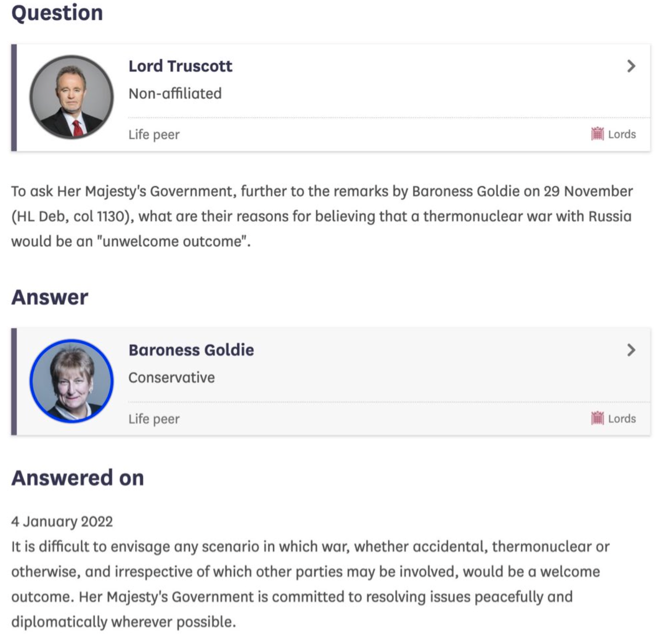Click the Lords label in Truscott's card
This screenshot has height=637, width=672.
pyautogui.click(x=622, y=135)
